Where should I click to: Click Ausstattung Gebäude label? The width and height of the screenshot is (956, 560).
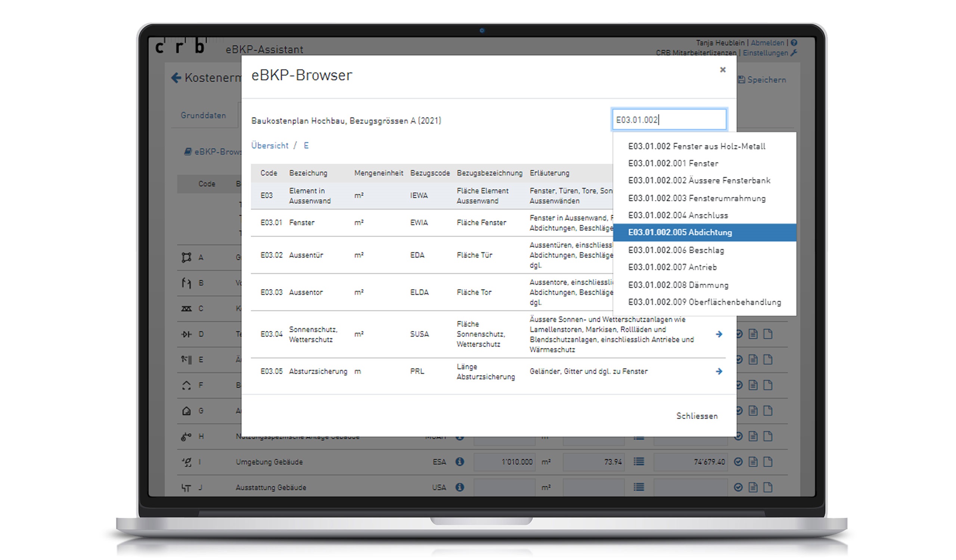click(271, 488)
